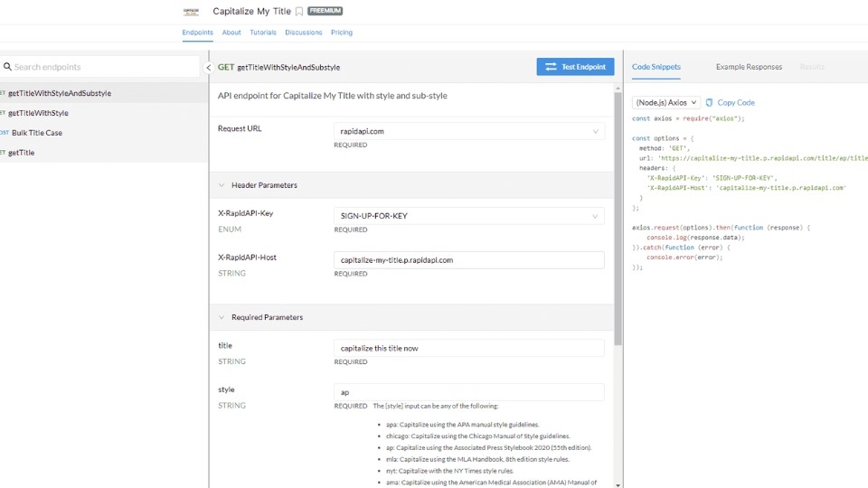Click the Capitalize My Title logo

191,12
